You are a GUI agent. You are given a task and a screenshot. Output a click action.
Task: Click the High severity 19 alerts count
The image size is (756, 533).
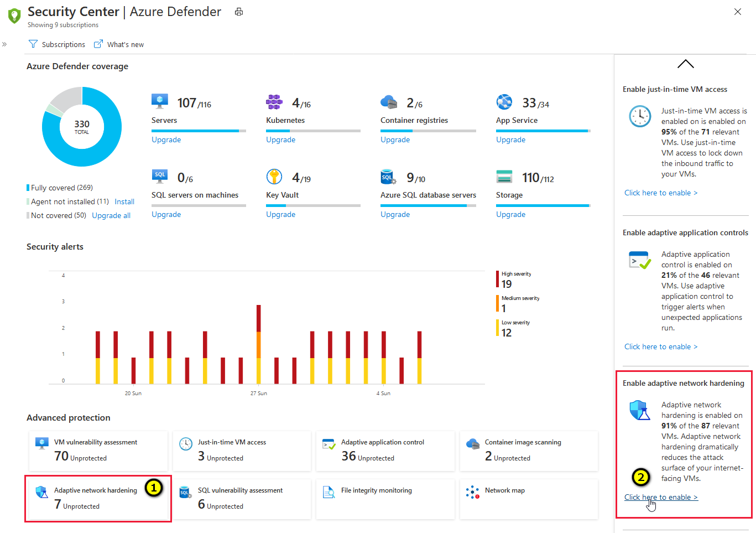[x=507, y=284]
